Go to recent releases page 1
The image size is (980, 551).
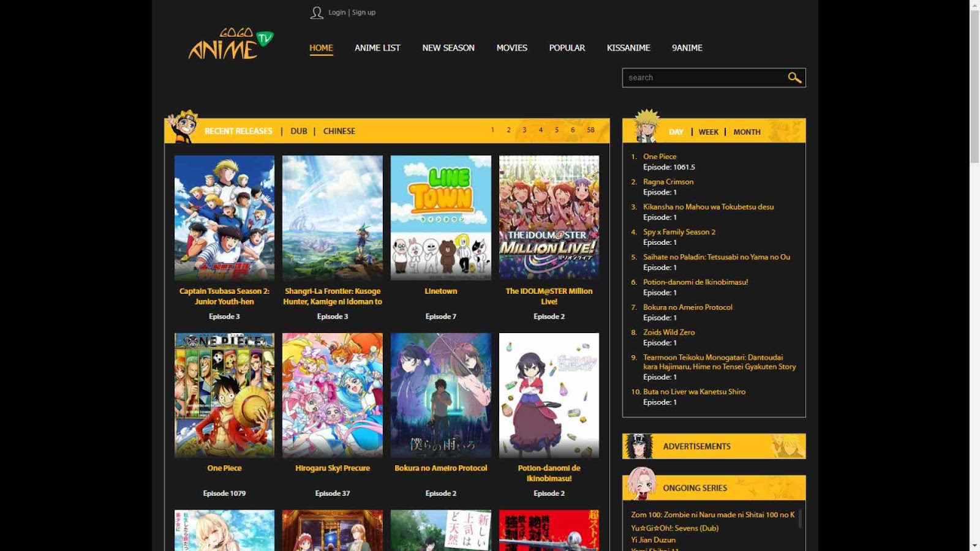click(x=492, y=130)
